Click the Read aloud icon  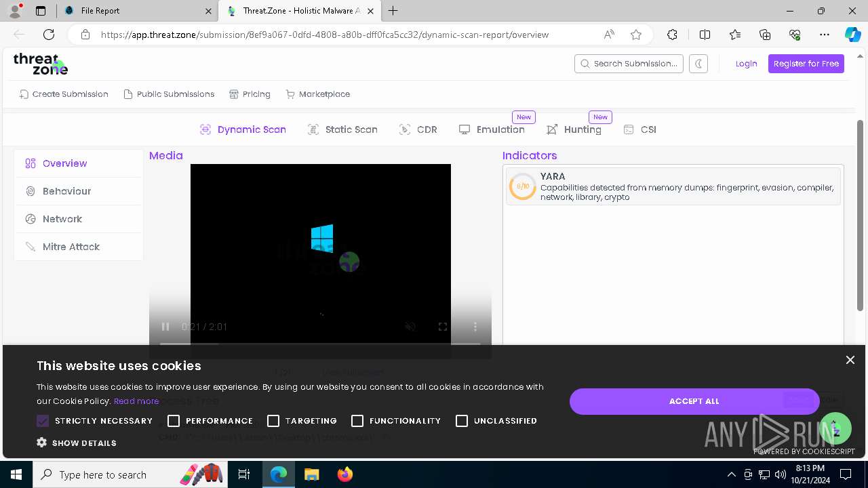pyautogui.click(x=609, y=35)
